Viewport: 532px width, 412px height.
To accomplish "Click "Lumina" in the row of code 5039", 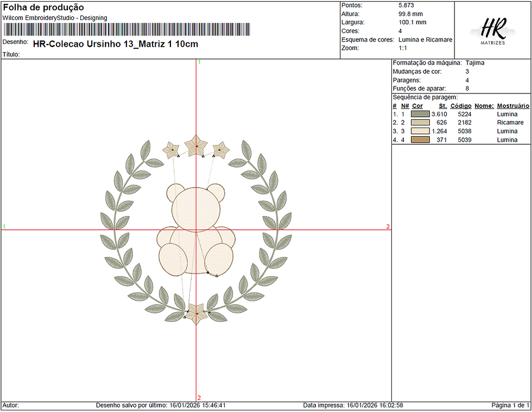I will click(507, 140).
